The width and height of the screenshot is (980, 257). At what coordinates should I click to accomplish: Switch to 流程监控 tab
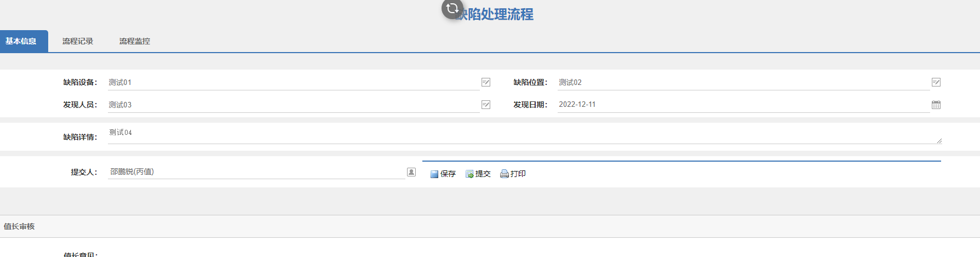point(135,41)
